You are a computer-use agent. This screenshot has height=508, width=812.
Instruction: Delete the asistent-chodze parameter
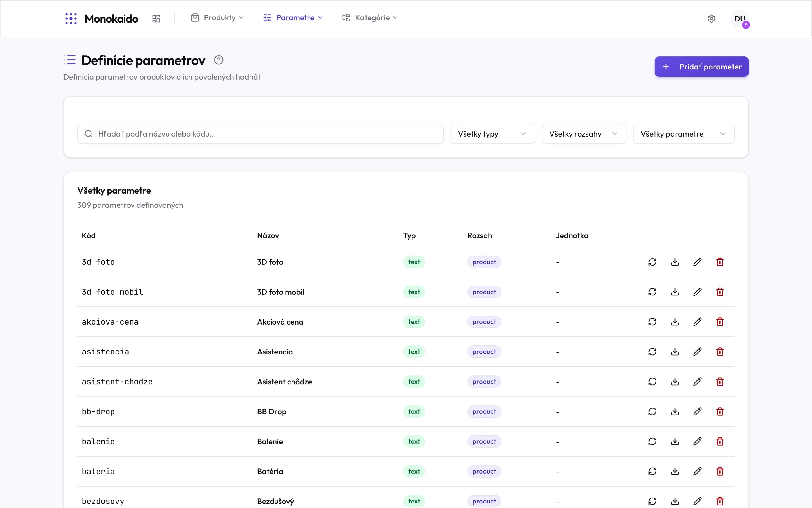point(720,382)
